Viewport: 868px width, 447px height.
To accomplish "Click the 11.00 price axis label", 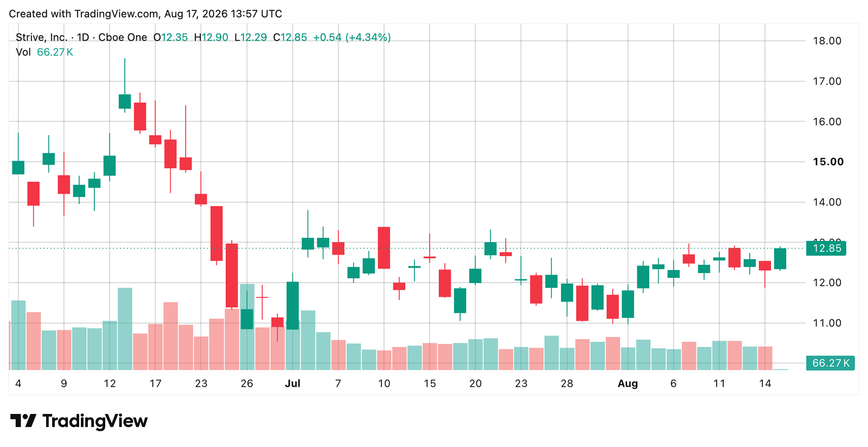I will (827, 323).
